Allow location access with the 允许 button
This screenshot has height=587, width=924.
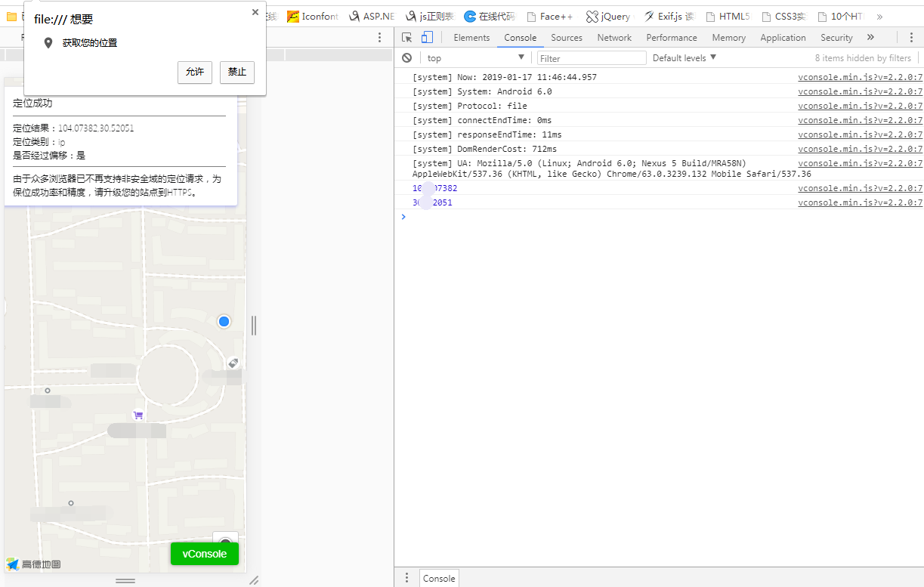tap(195, 72)
